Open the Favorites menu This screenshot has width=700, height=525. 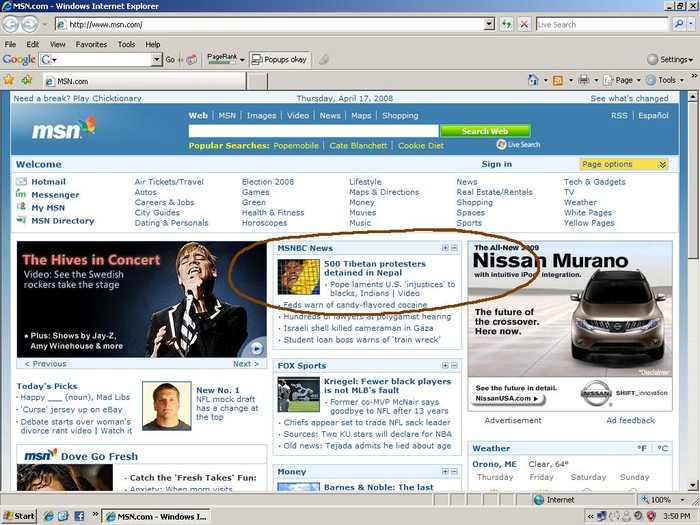click(x=91, y=44)
